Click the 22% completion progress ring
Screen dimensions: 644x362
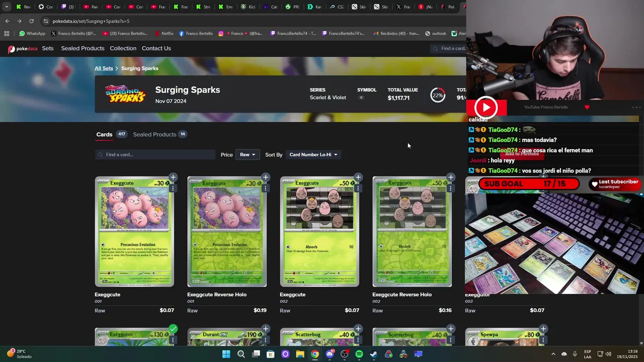pyautogui.click(x=438, y=95)
